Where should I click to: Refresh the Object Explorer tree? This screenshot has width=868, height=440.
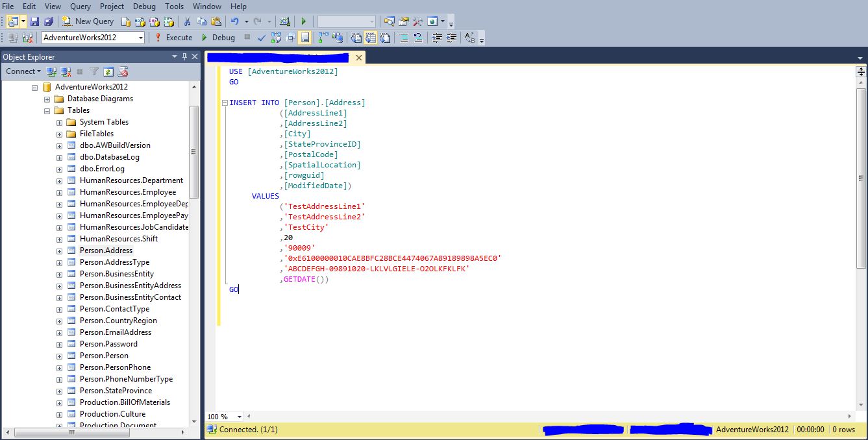click(108, 71)
